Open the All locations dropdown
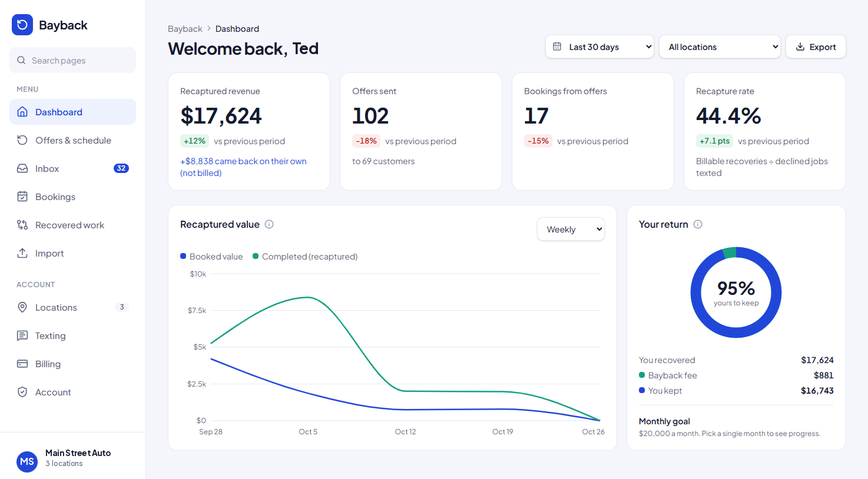This screenshot has width=868, height=479. click(720, 46)
